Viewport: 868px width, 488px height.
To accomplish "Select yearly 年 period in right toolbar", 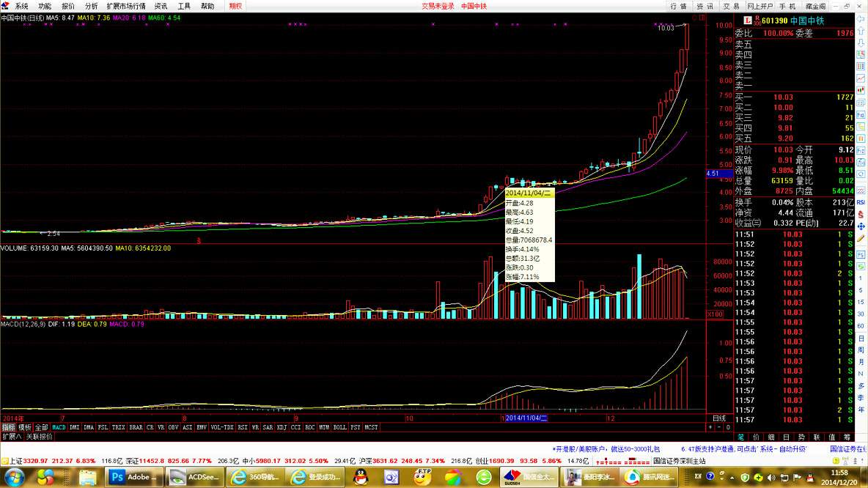I will [x=861, y=410].
